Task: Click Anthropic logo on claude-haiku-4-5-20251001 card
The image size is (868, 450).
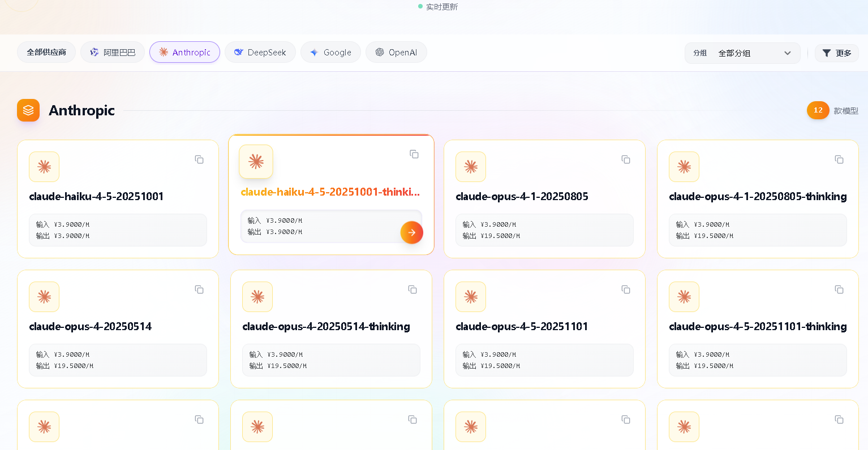Action: [44, 167]
